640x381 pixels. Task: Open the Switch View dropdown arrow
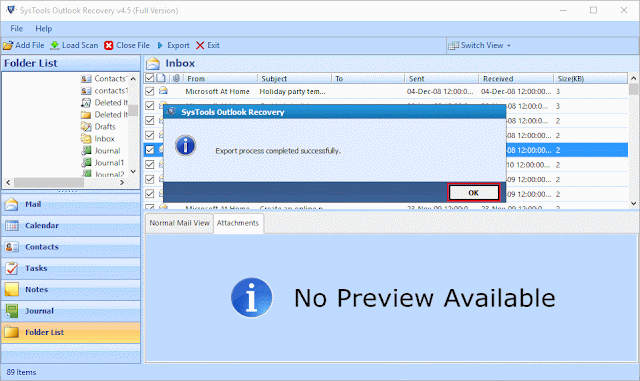(509, 46)
